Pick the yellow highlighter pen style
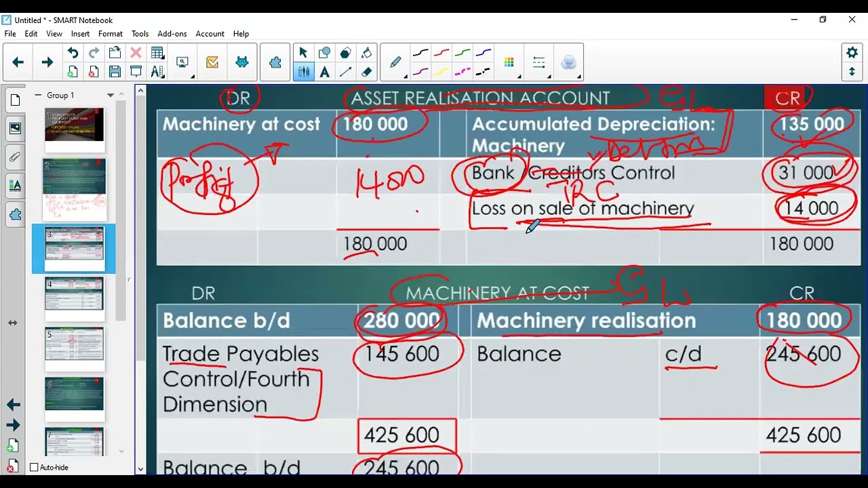 [x=441, y=72]
